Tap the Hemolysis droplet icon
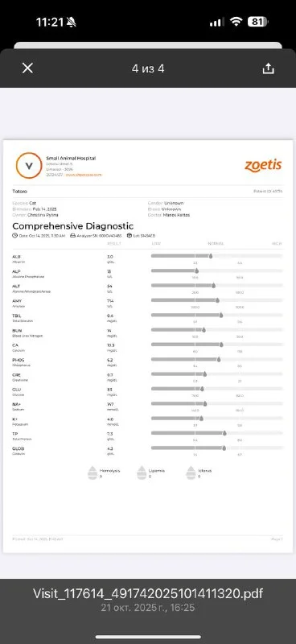The width and height of the screenshot is (296, 644). click(x=92, y=473)
